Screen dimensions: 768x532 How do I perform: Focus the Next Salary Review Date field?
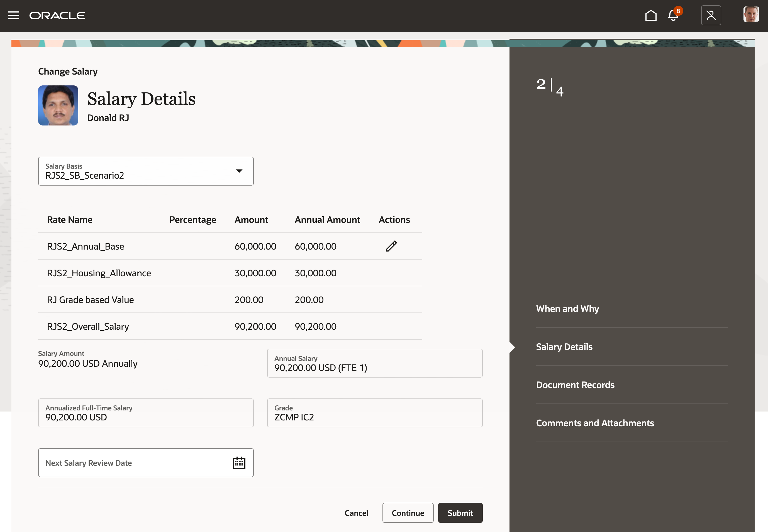133,463
